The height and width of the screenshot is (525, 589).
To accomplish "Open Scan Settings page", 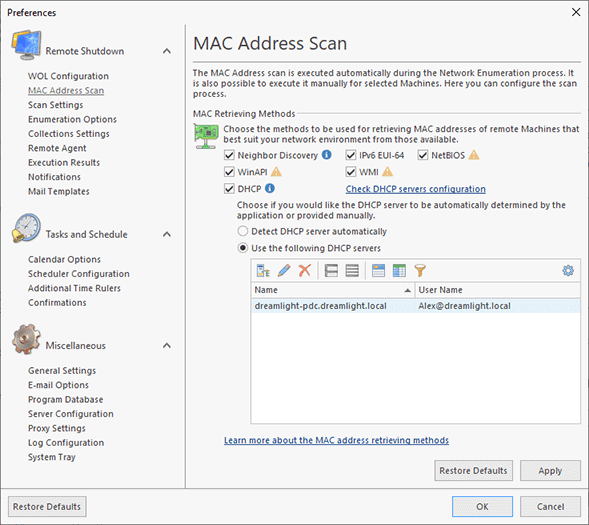I will point(56,105).
